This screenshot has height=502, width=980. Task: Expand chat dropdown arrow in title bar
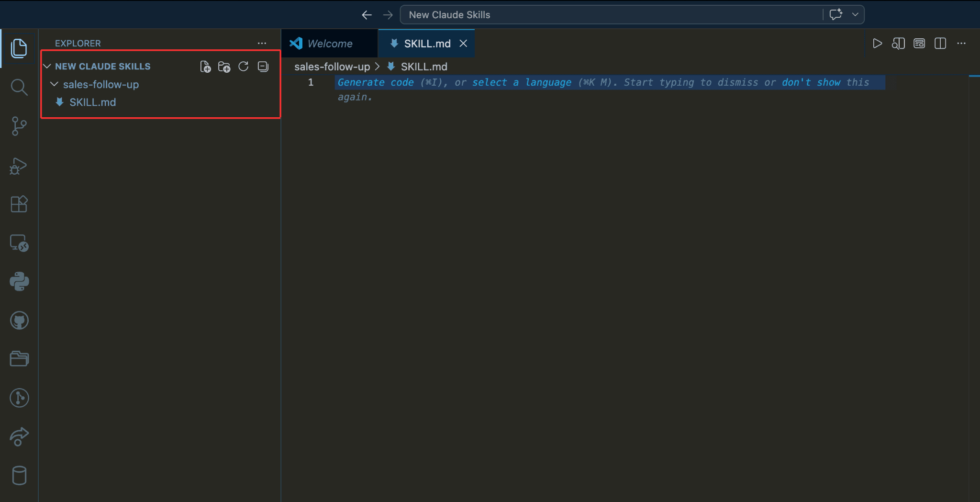click(855, 14)
